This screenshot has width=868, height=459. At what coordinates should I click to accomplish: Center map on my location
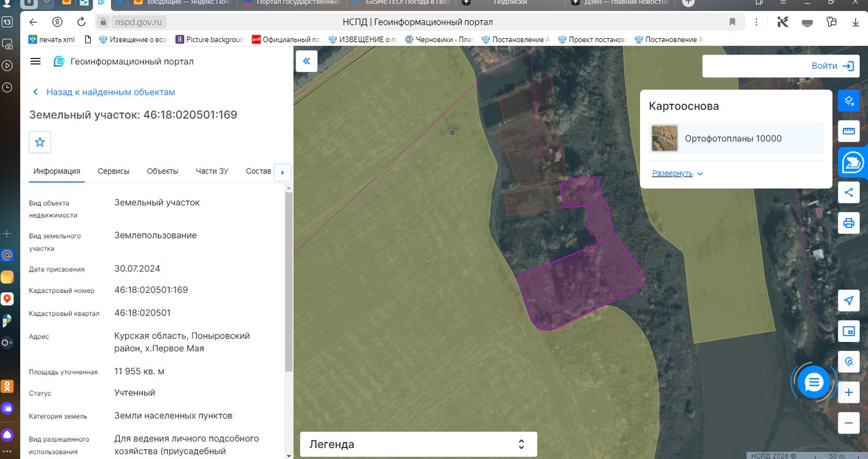pos(849,300)
